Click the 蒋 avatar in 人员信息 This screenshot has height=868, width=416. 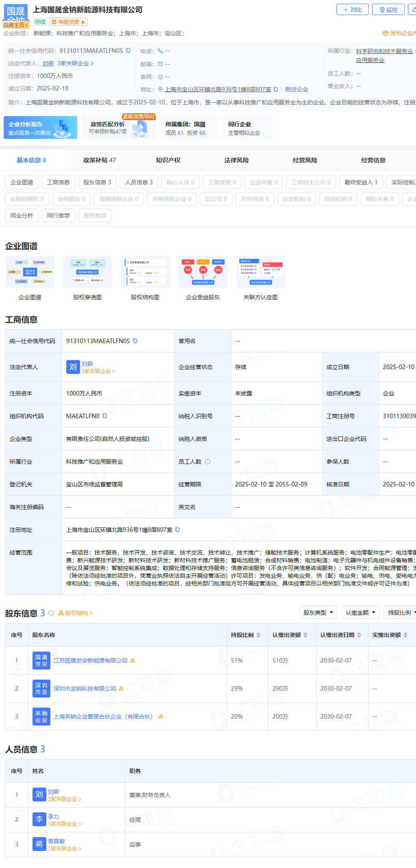[39, 844]
